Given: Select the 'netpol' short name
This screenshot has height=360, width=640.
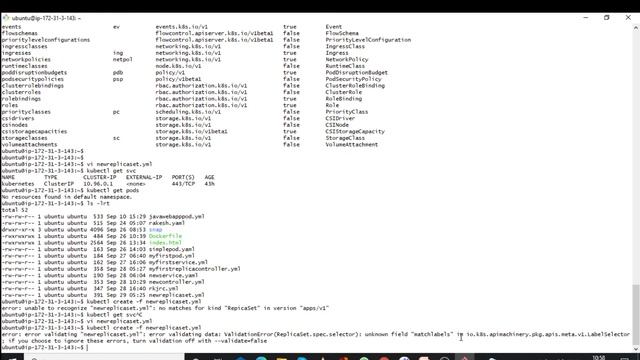Looking at the screenshot, I should pos(123,60).
